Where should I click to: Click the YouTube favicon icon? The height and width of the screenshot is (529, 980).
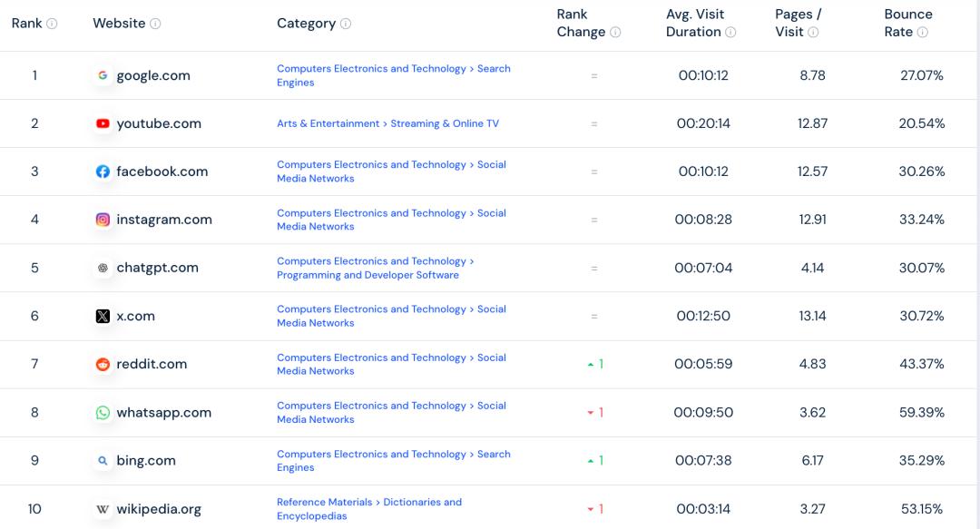click(x=103, y=123)
